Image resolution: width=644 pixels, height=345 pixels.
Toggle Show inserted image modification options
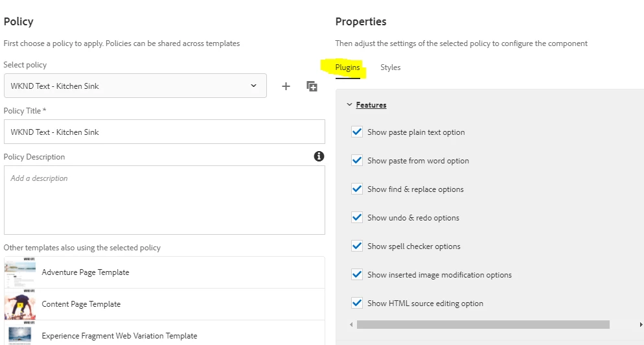pos(357,275)
